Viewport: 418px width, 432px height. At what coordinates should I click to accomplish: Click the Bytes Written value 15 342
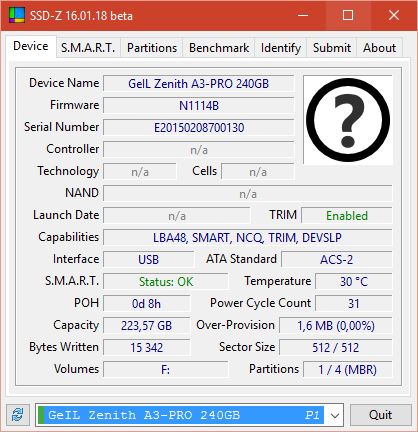[146, 348]
